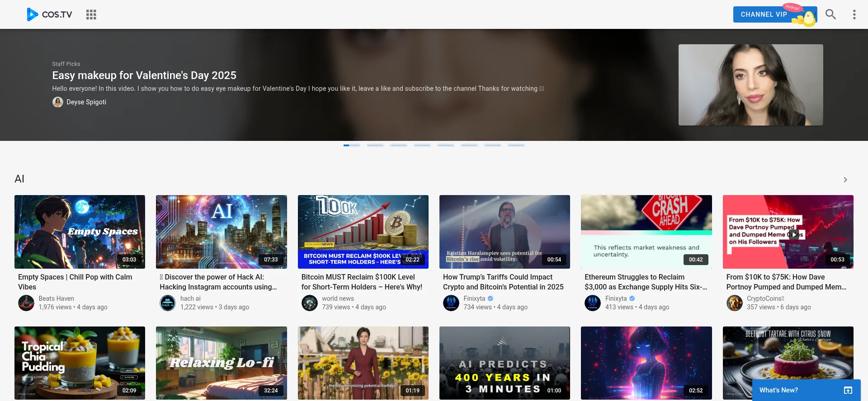Play the Empty Spaces video thumbnail

pos(80,232)
